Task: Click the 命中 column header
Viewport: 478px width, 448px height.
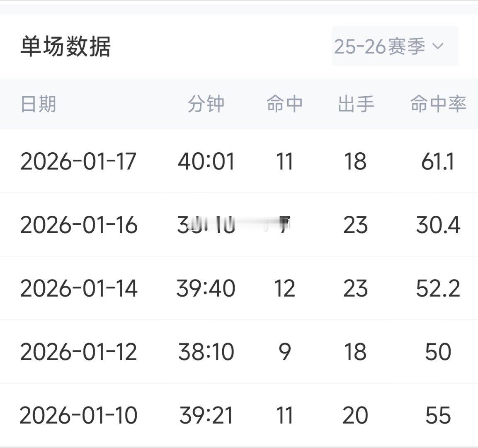Action: pyautogui.click(x=285, y=104)
